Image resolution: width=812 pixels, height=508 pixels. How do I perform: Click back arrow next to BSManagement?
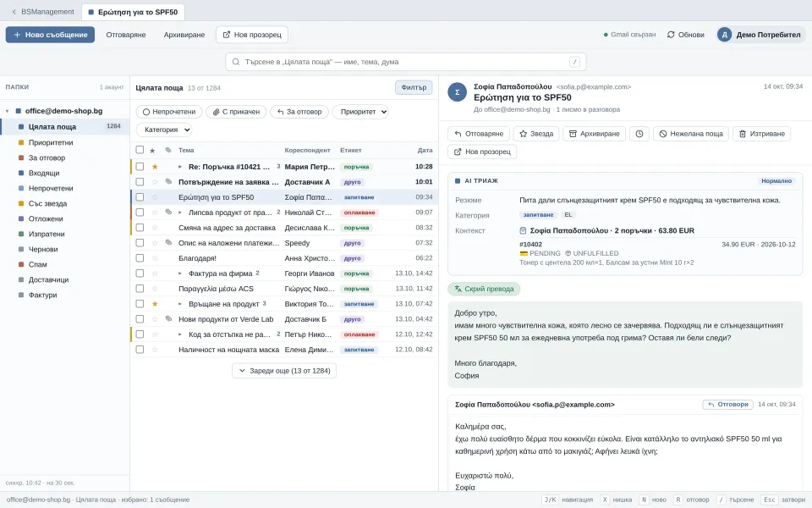click(x=14, y=11)
